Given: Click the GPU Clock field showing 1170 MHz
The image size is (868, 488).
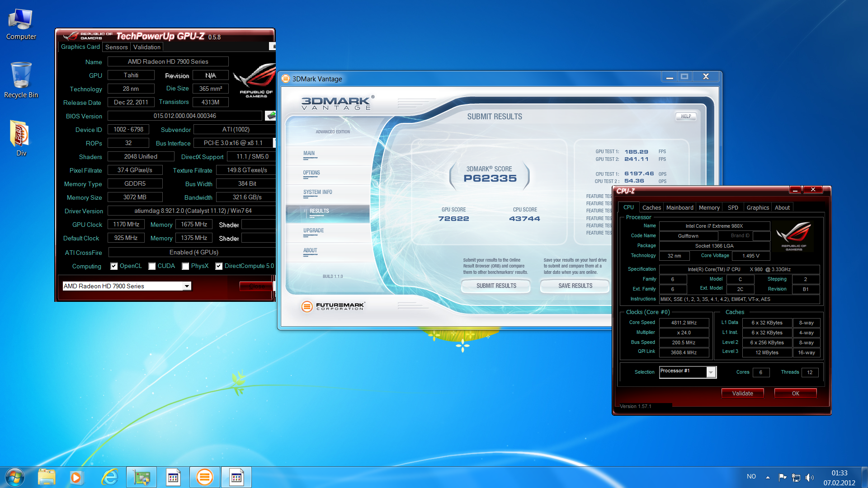Looking at the screenshot, I should (126, 224).
